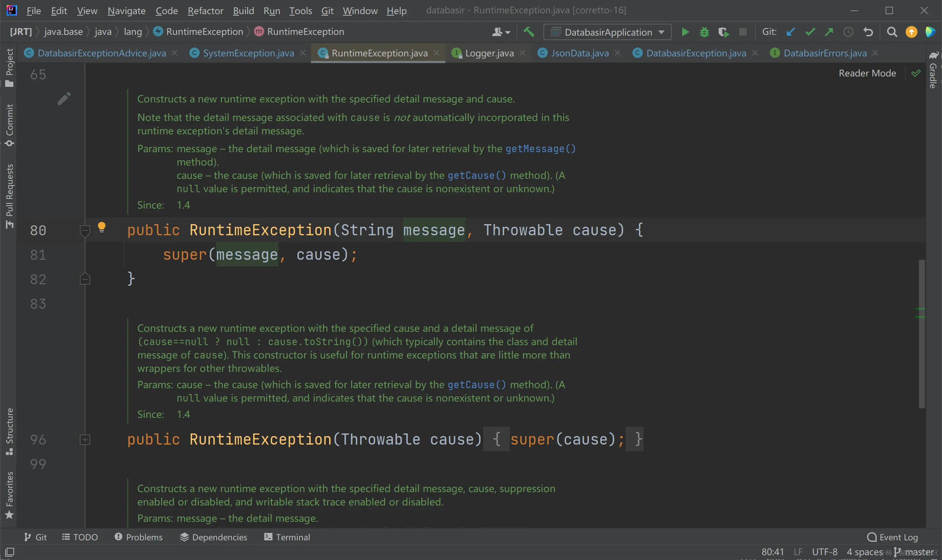
Task: Click the Git commit checkmark icon
Action: point(810,32)
